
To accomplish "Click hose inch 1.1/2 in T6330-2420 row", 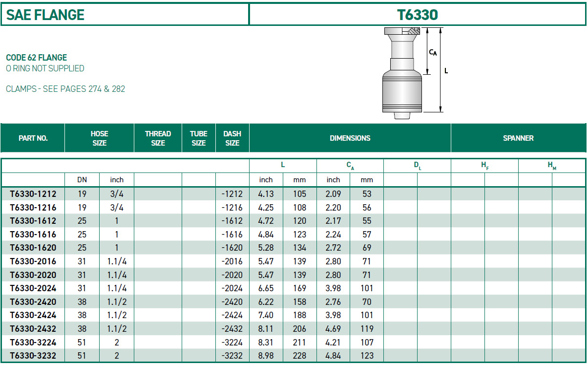I will tap(117, 302).
